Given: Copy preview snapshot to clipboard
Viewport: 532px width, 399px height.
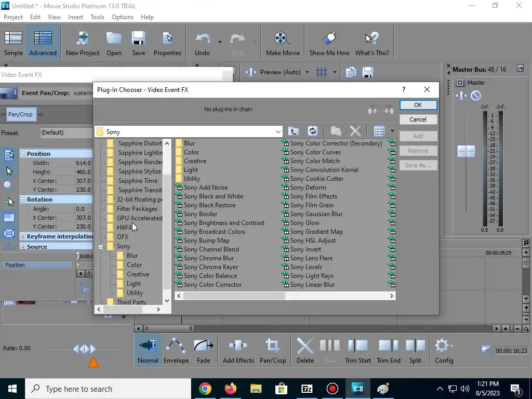Looking at the screenshot, I should pos(351,72).
